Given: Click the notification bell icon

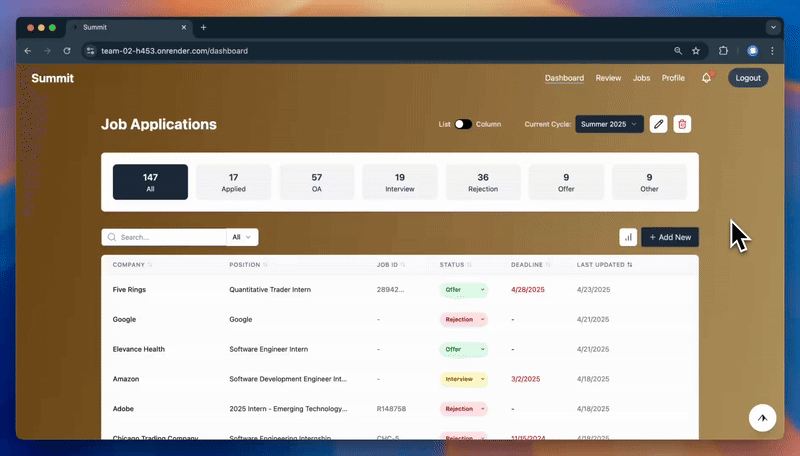Looking at the screenshot, I should click(706, 78).
